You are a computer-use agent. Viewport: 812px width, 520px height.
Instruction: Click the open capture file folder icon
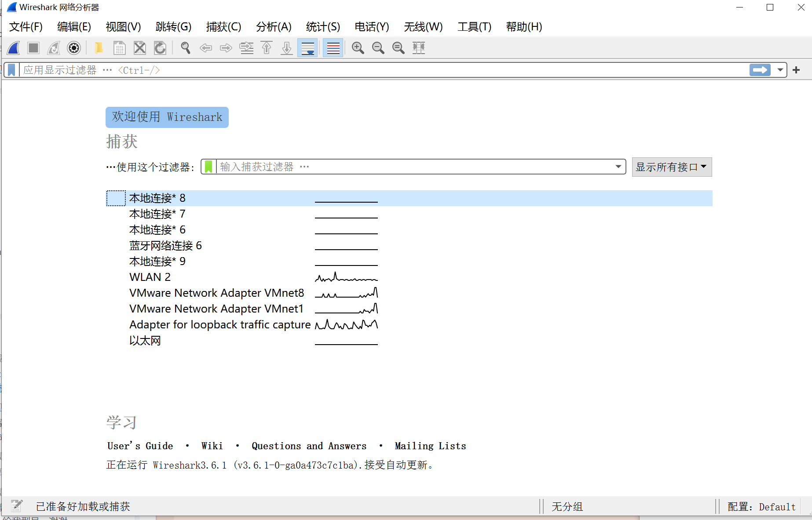click(99, 48)
